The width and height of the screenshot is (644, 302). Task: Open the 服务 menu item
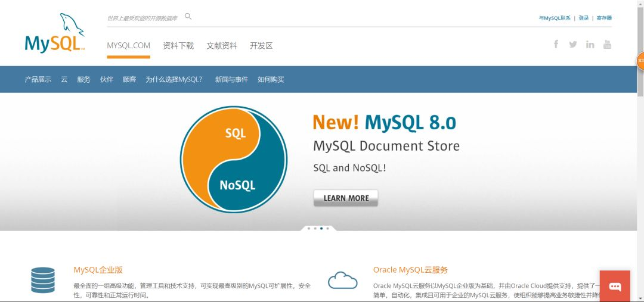tap(84, 80)
